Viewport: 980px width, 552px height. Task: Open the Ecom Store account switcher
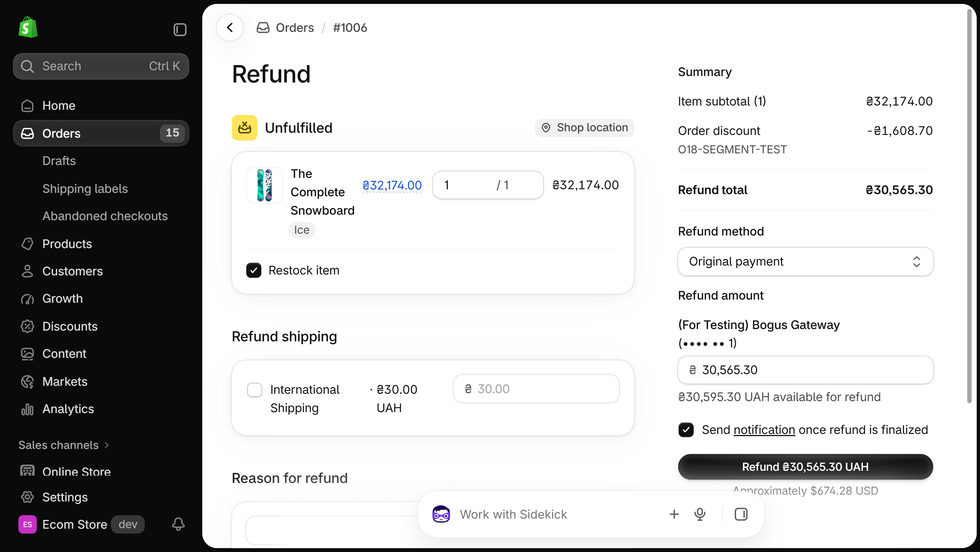click(x=82, y=524)
